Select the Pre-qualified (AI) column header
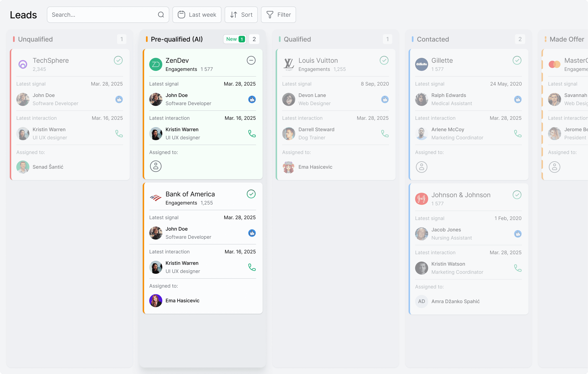The height and width of the screenshot is (374, 588). coord(177,39)
